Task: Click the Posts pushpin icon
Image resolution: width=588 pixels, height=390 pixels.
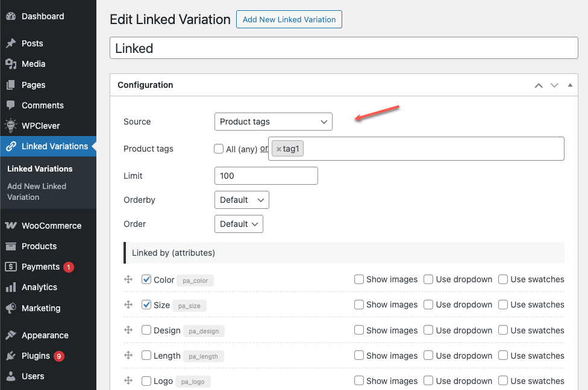Action: click(11, 43)
